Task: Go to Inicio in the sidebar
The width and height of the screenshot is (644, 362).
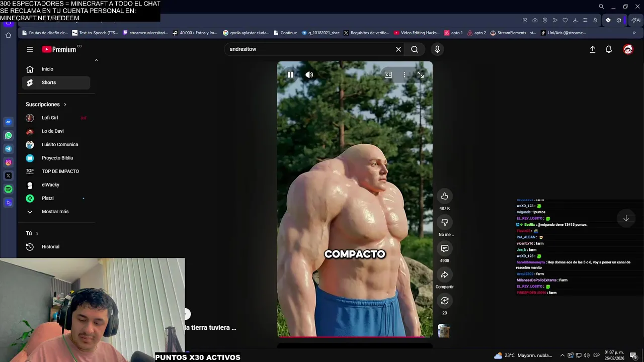Action: point(56,69)
